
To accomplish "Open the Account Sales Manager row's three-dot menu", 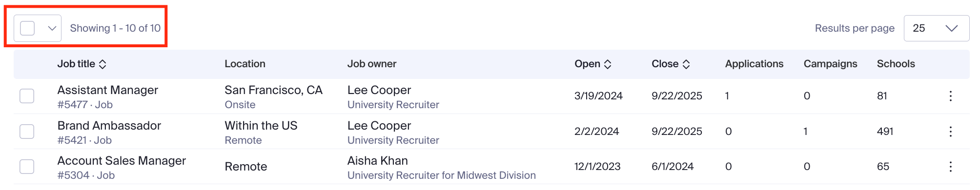I will pyautogui.click(x=950, y=167).
